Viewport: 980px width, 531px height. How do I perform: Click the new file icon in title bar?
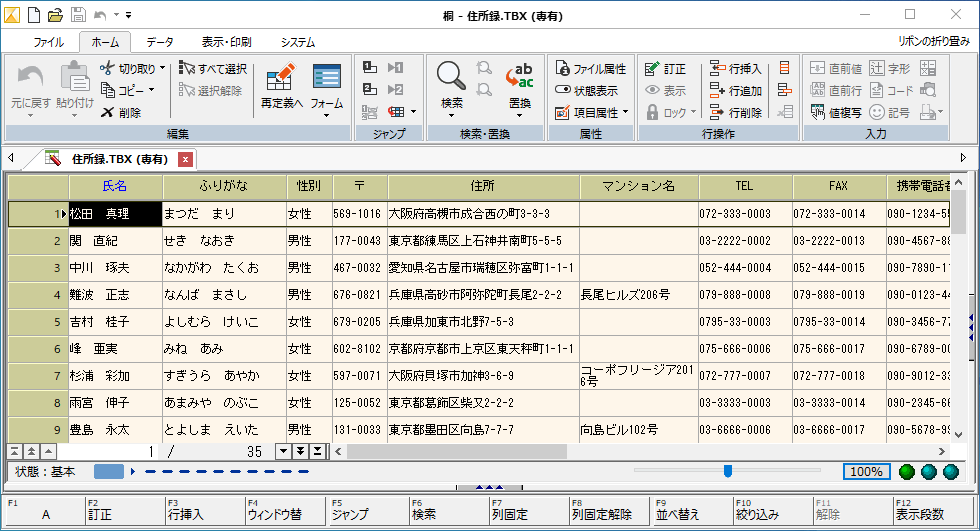tap(34, 14)
